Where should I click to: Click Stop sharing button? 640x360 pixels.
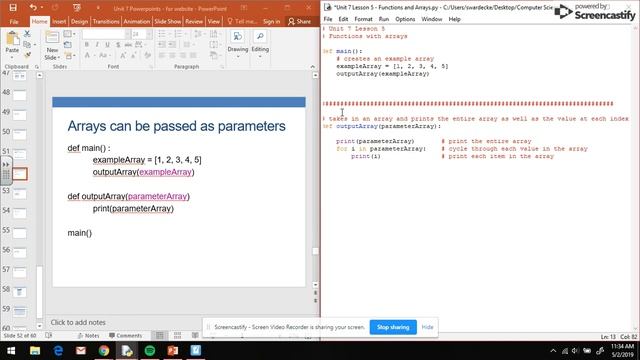pos(393,327)
